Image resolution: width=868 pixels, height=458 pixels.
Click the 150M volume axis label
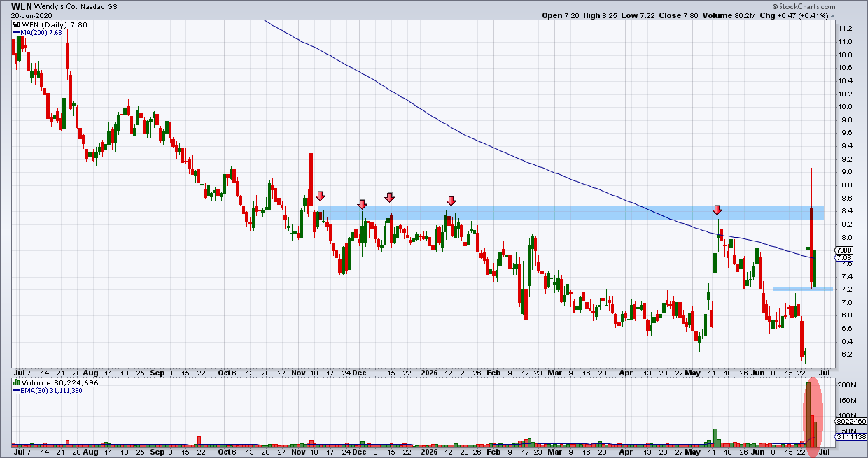coord(848,401)
